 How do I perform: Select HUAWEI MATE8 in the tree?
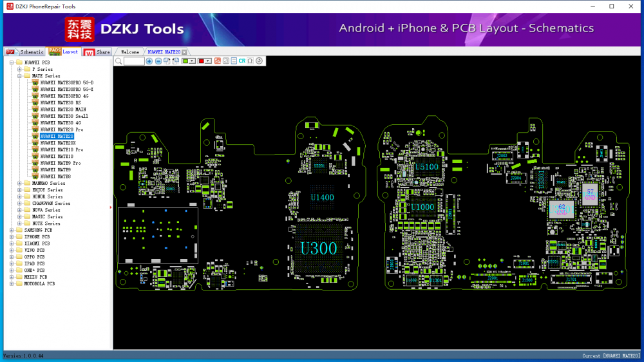tap(55, 176)
